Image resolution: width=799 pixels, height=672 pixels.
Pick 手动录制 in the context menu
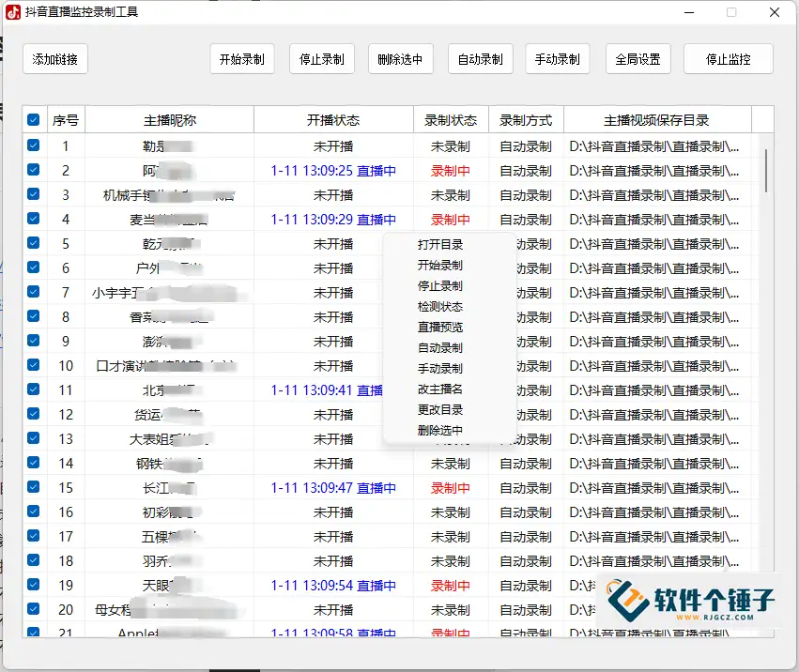[x=440, y=368]
